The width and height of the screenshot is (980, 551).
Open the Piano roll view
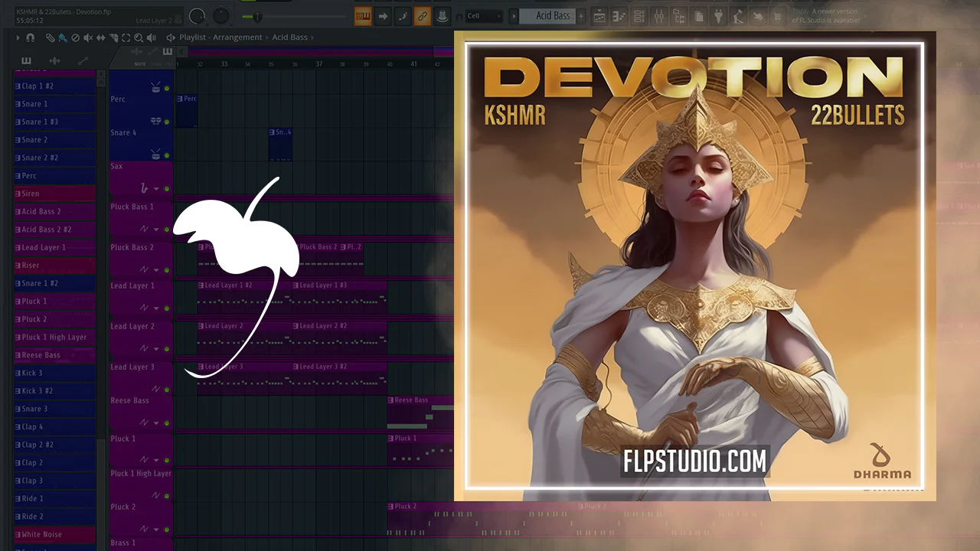(x=619, y=16)
